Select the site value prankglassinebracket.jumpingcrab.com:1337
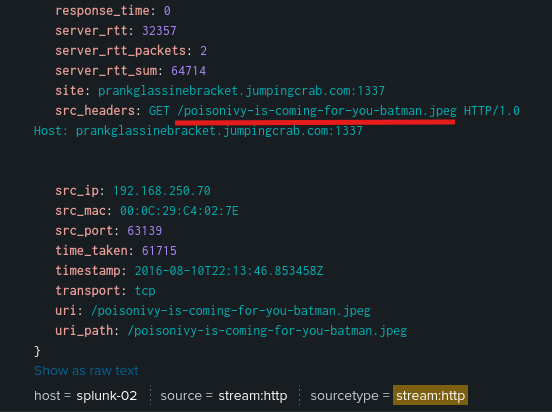The width and height of the screenshot is (552, 412). point(241,91)
